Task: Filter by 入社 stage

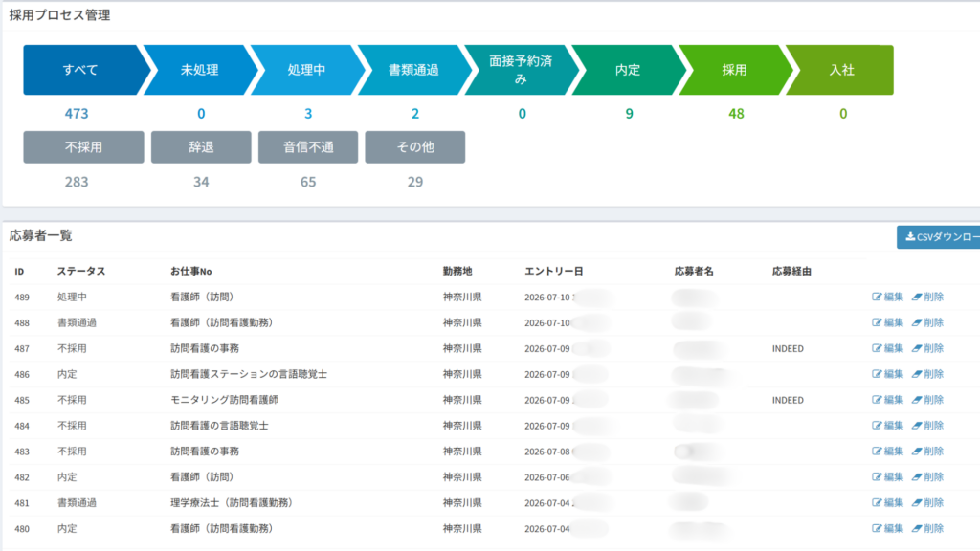Action: coord(840,70)
